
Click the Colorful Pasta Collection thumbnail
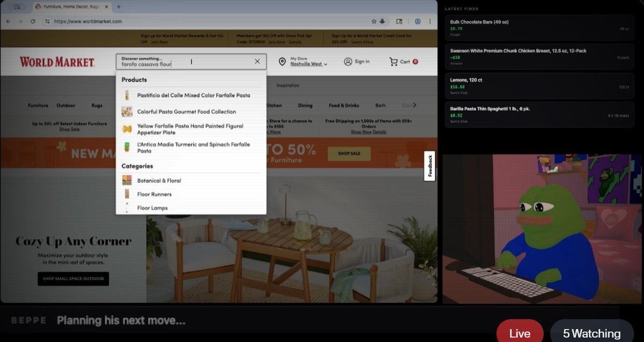coord(127,112)
